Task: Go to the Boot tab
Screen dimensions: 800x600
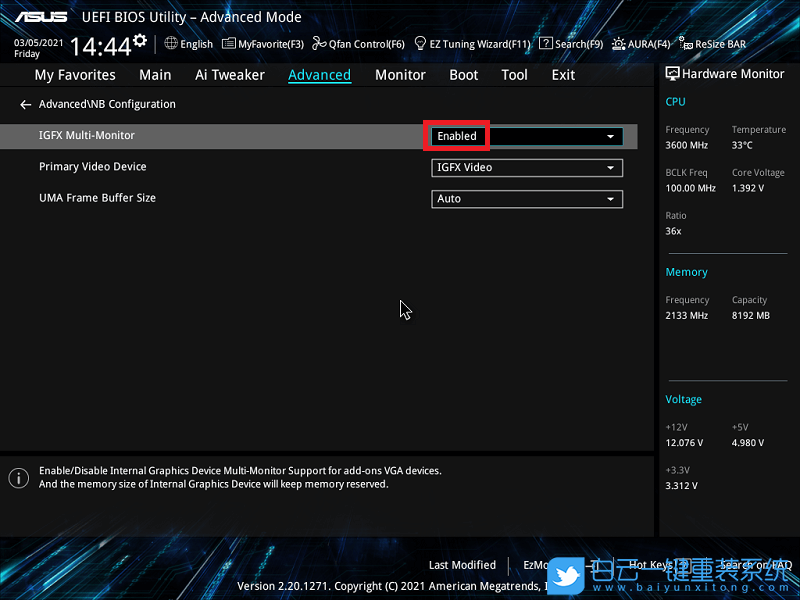Action: (463, 75)
